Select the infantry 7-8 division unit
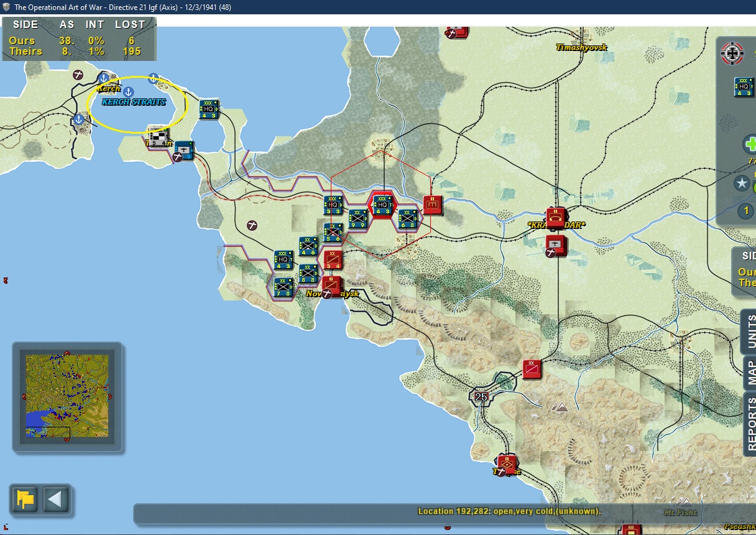 coord(284,287)
